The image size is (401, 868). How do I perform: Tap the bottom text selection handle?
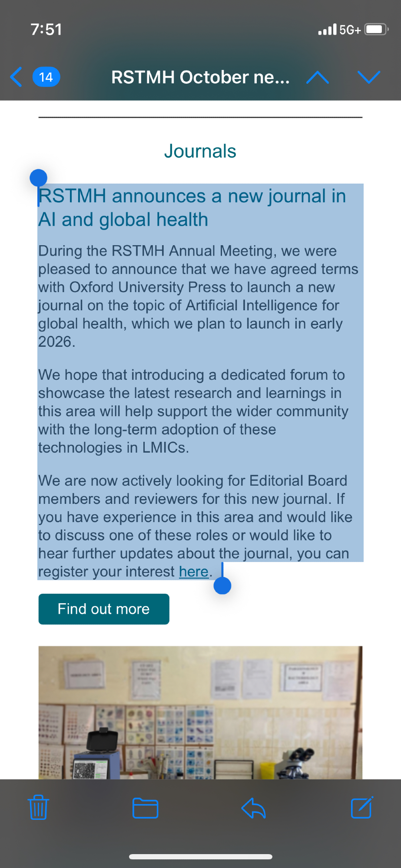(x=222, y=586)
